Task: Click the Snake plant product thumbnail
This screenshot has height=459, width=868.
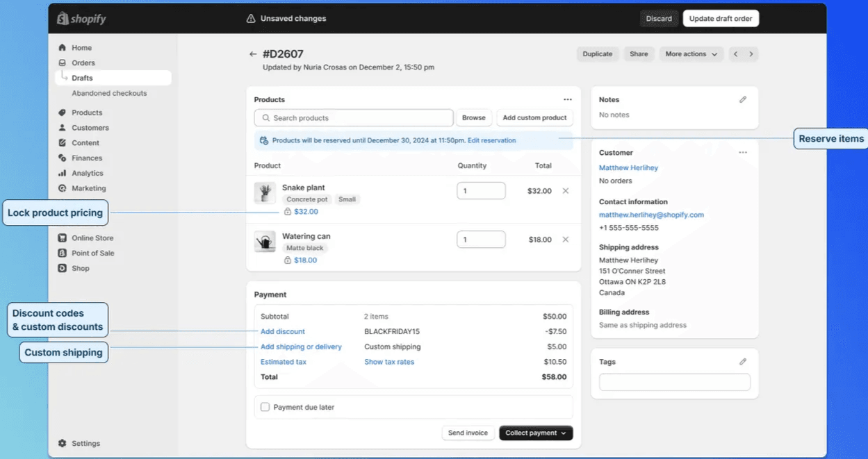Action: (x=265, y=192)
